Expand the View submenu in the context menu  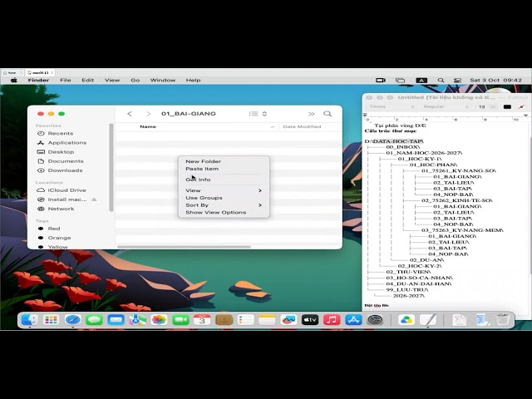(x=224, y=190)
